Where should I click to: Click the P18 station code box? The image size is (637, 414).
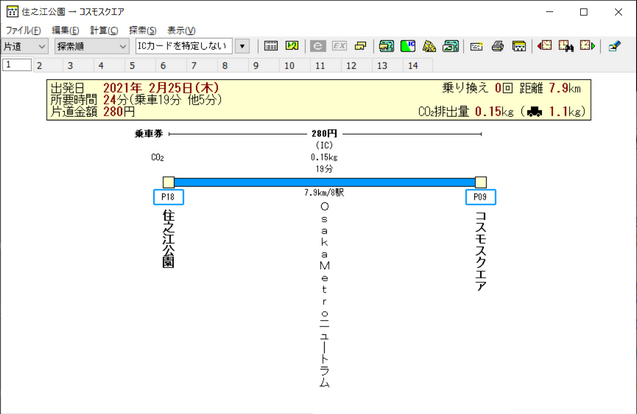[x=168, y=197]
